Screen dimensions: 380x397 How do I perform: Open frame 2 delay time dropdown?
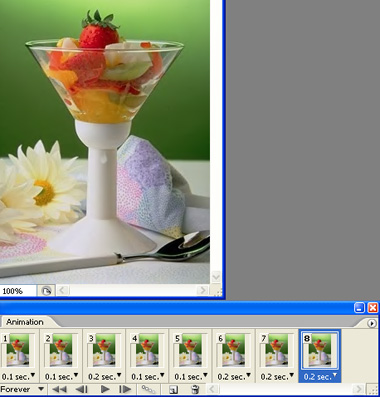point(61,377)
